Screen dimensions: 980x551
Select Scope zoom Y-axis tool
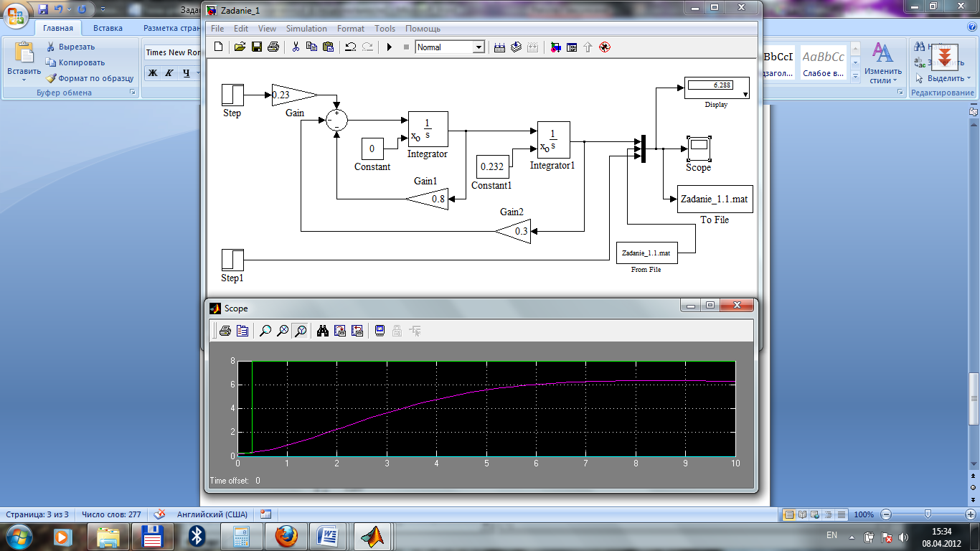click(x=301, y=331)
